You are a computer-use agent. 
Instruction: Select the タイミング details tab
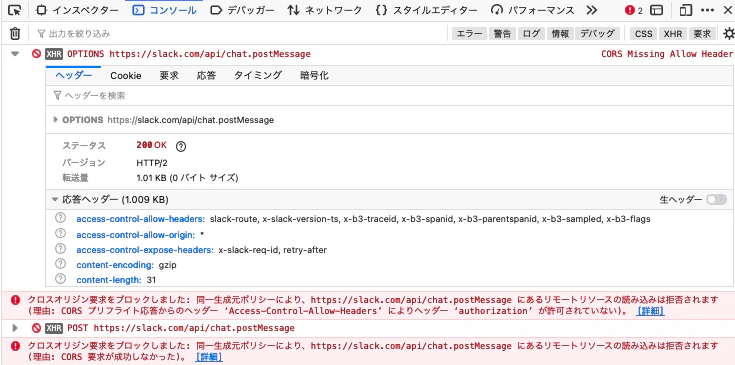258,75
